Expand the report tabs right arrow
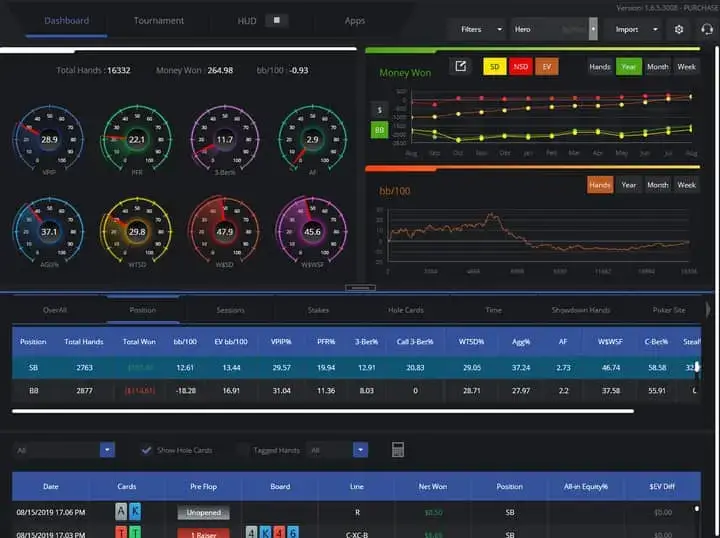 708,310
